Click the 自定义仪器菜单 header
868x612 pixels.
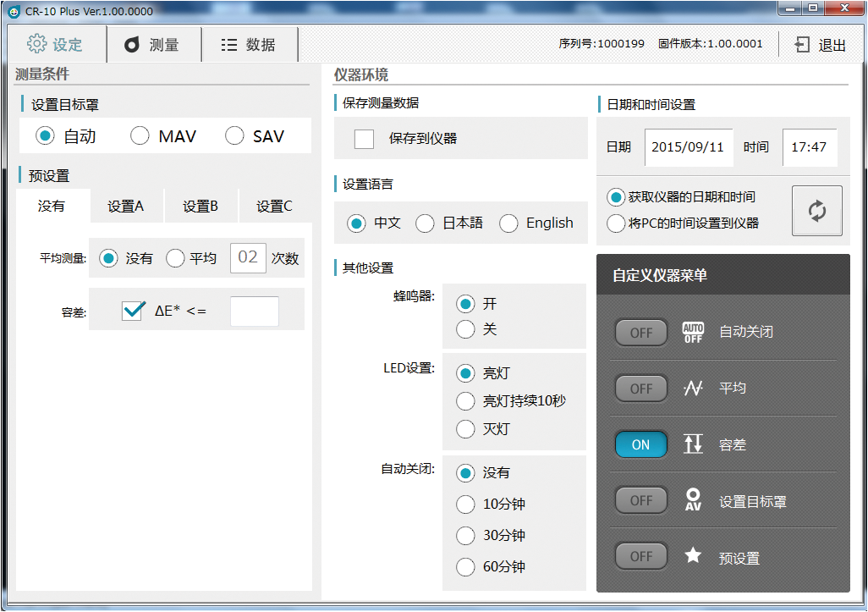tap(723, 275)
